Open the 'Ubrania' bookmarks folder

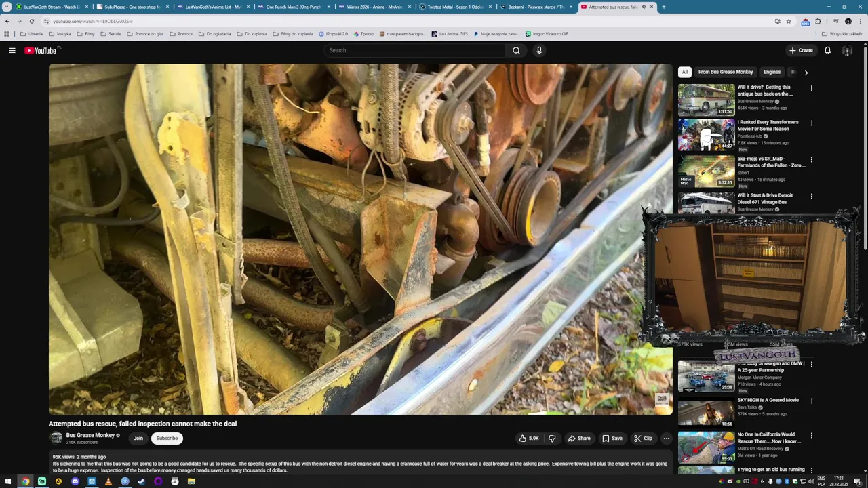pyautogui.click(x=31, y=33)
